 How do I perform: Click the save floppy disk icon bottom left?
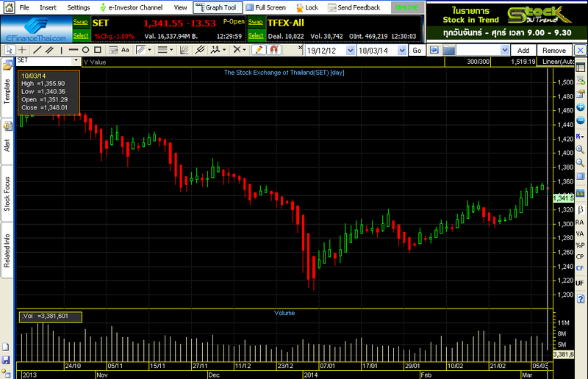tap(6, 360)
